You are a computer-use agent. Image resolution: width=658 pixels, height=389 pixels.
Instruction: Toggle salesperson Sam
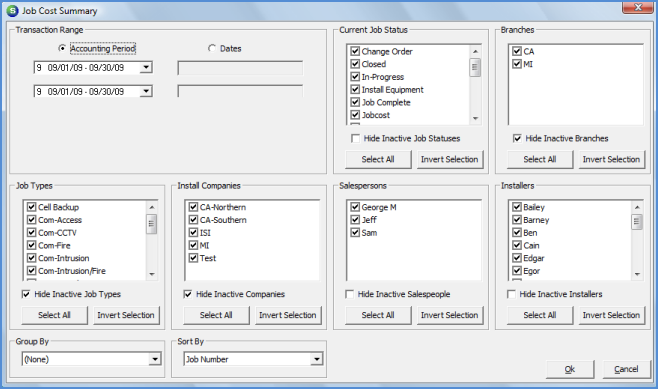pyautogui.click(x=355, y=232)
